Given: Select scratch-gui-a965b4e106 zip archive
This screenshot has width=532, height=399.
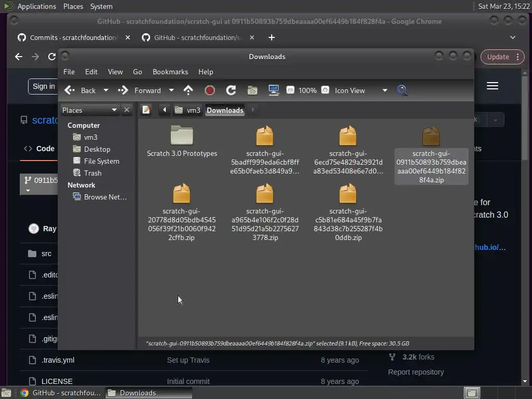Looking at the screenshot, I should [265, 212].
